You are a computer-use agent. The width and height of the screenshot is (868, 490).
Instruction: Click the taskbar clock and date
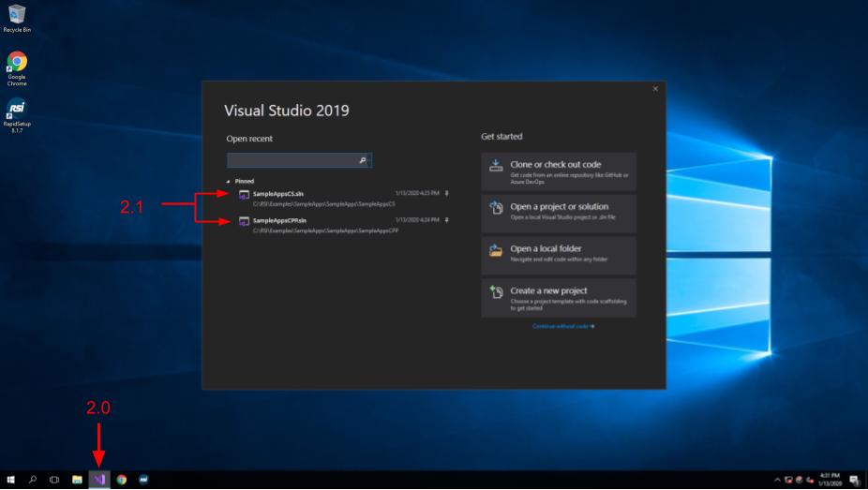830,480
